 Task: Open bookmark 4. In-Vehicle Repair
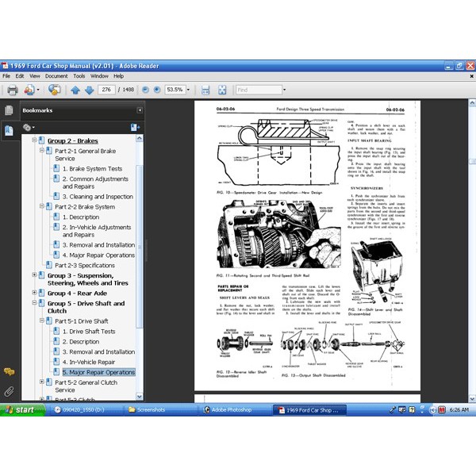tap(89, 363)
